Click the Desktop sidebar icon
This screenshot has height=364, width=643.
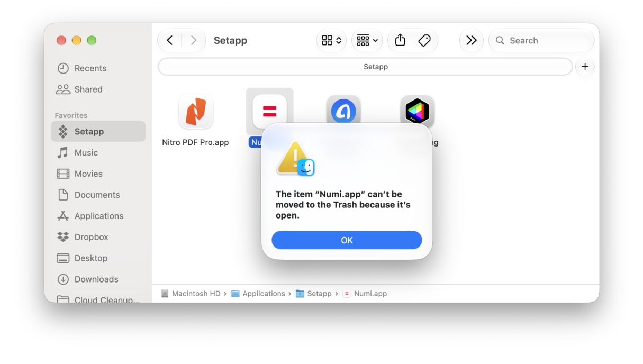[63, 258]
